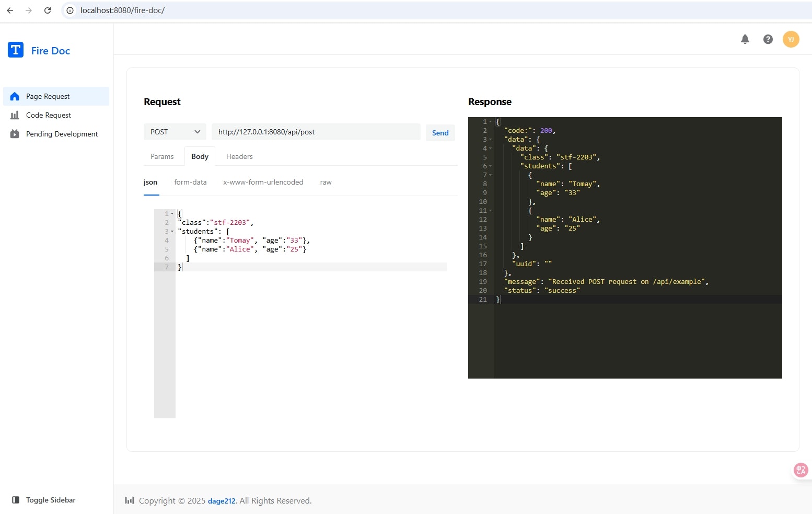Click the Code Request chart icon
The width and height of the screenshot is (812, 514).
tap(15, 115)
